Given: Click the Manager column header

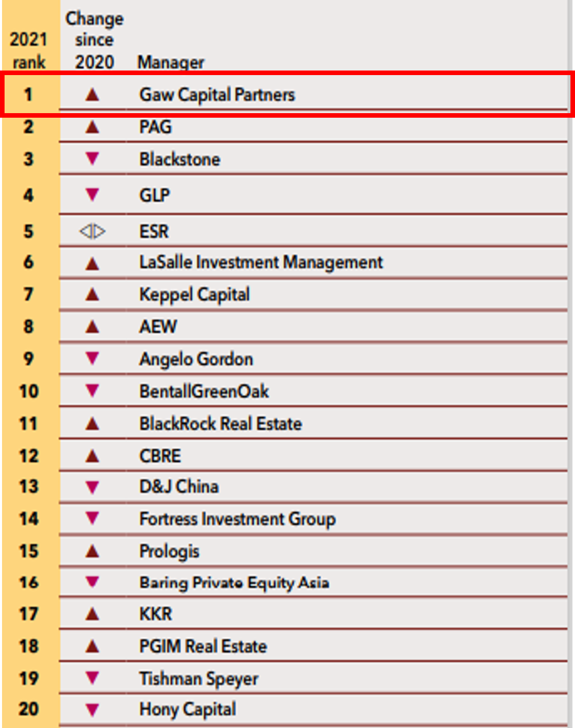Looking at the screenshot, I should point(171,62).
